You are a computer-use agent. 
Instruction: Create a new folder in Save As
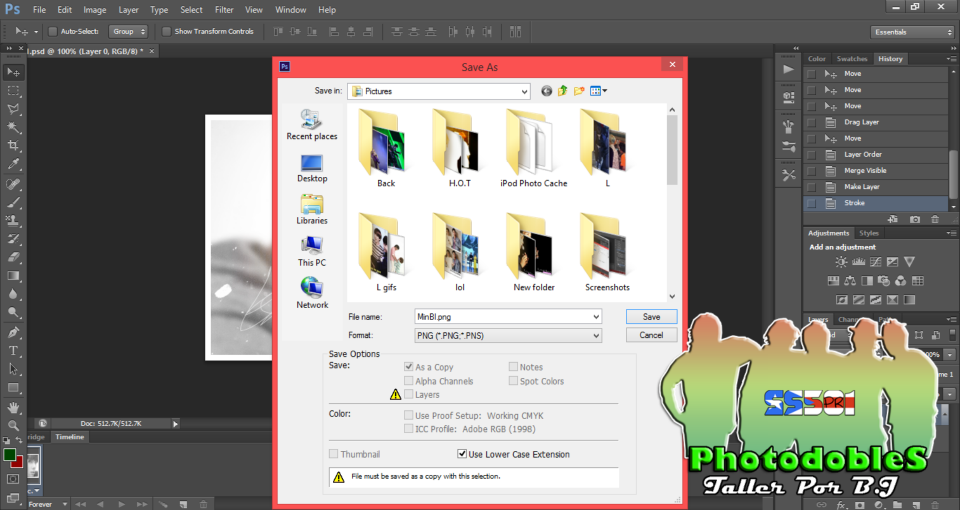click(579, 91)
